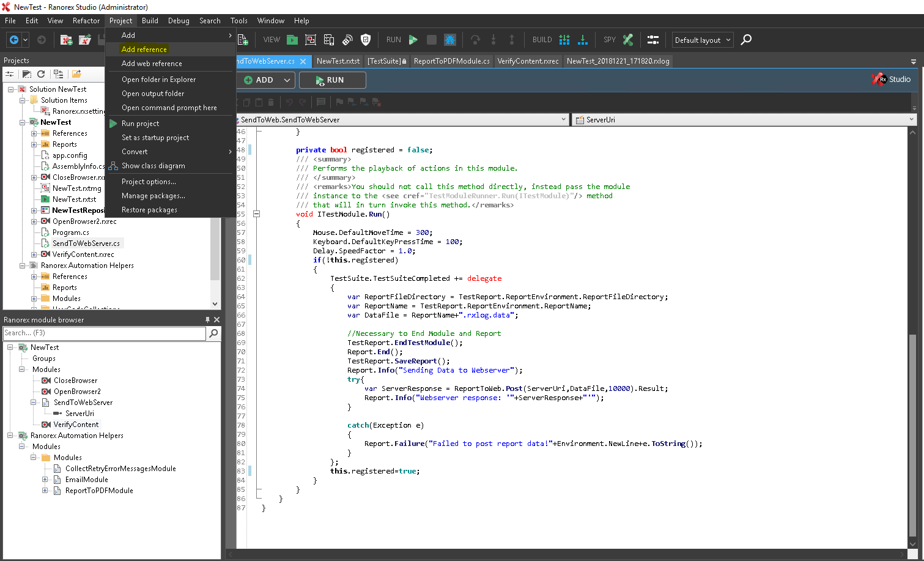Expand the Reports node under NewTest
The image size is (924, 561).
tap(34, 144)
